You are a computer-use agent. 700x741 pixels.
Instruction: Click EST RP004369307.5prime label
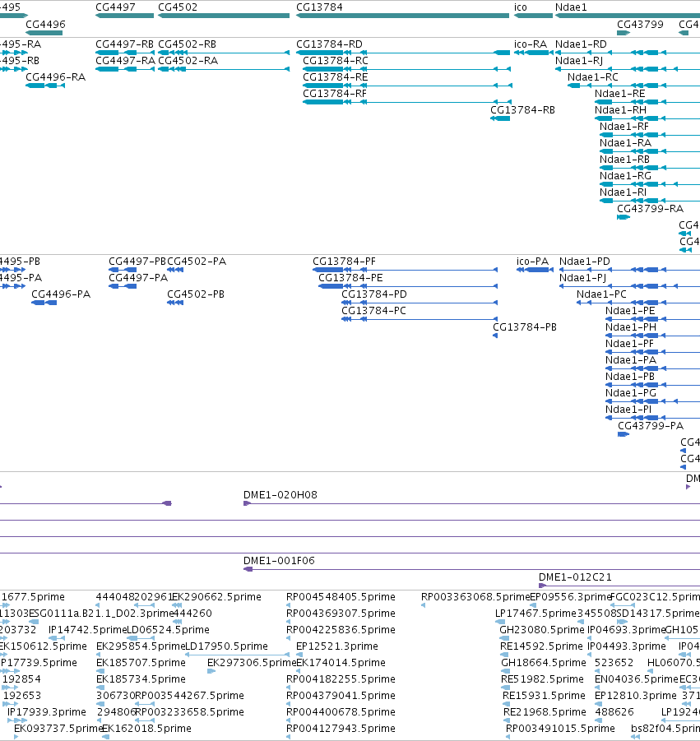(341, 613)
